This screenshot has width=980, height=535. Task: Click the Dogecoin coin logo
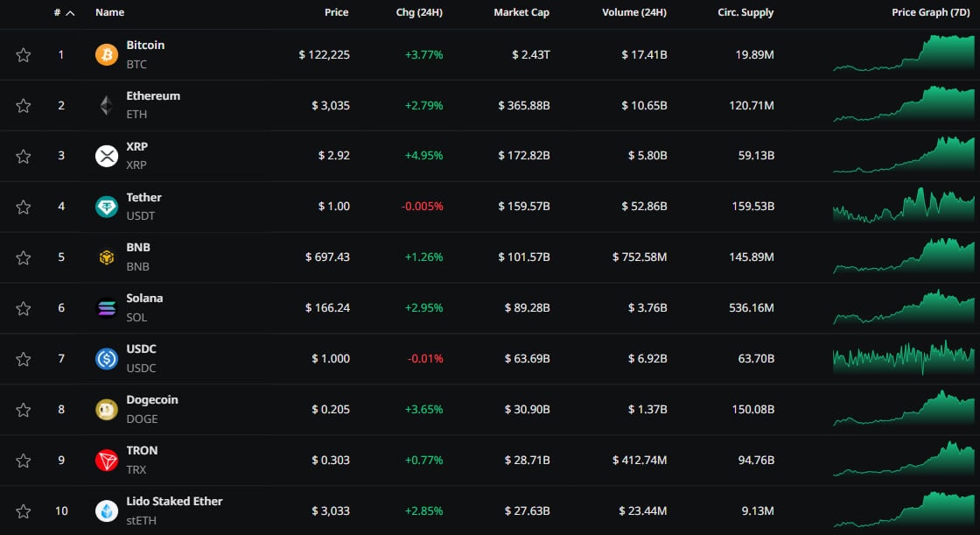click(106, 409)
